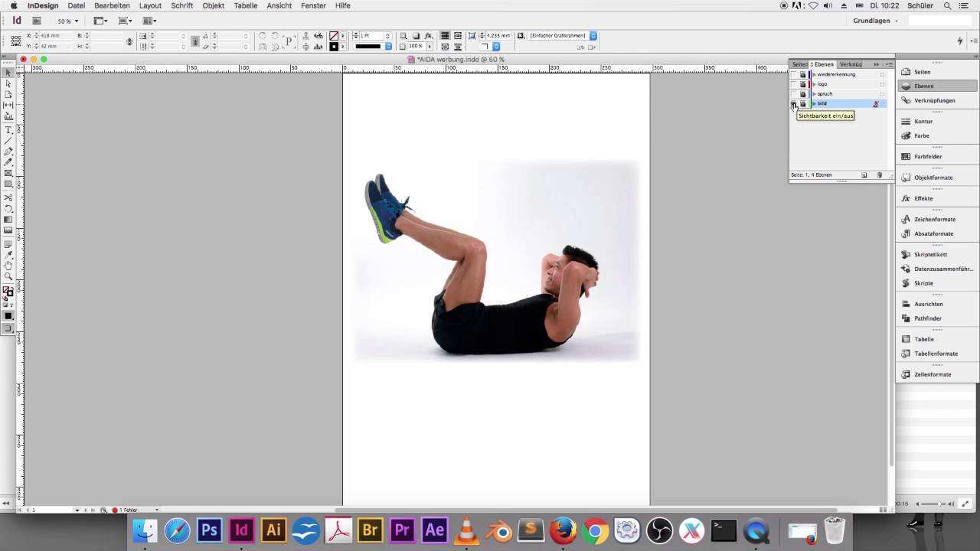Click the fill and stroke color swatch
Image resolution: width=980 pixels, height=551 pixels.
(8, 292)
